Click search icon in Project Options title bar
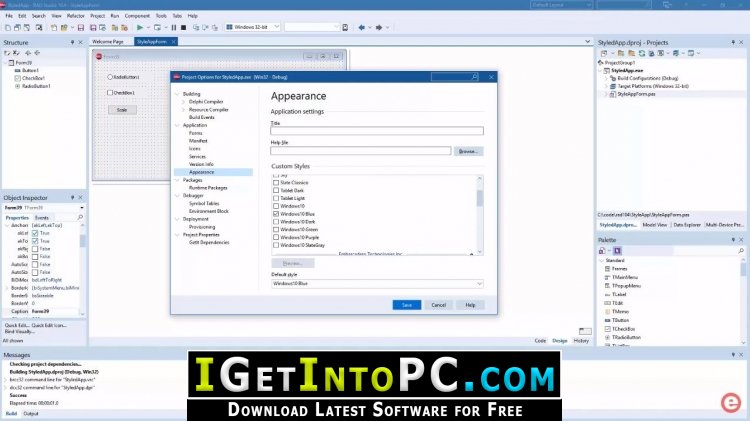Screen dimensions: 750x421 [x=474, y=77]
